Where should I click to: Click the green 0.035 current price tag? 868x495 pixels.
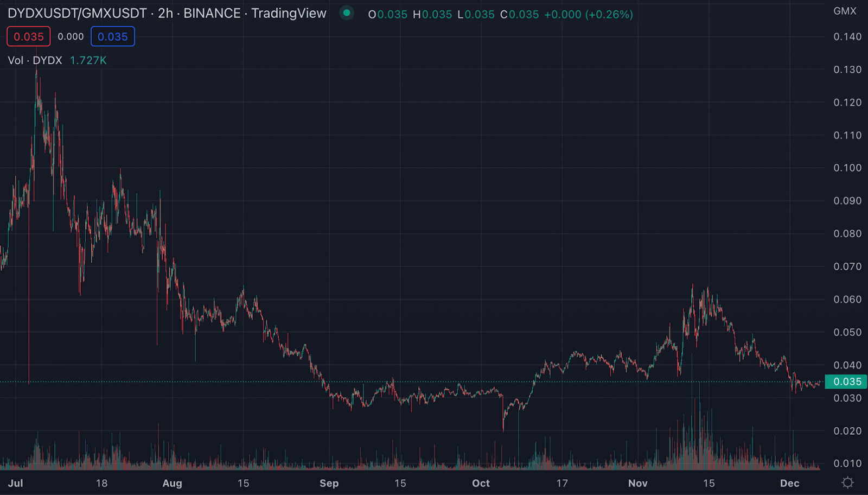[846, 382]
